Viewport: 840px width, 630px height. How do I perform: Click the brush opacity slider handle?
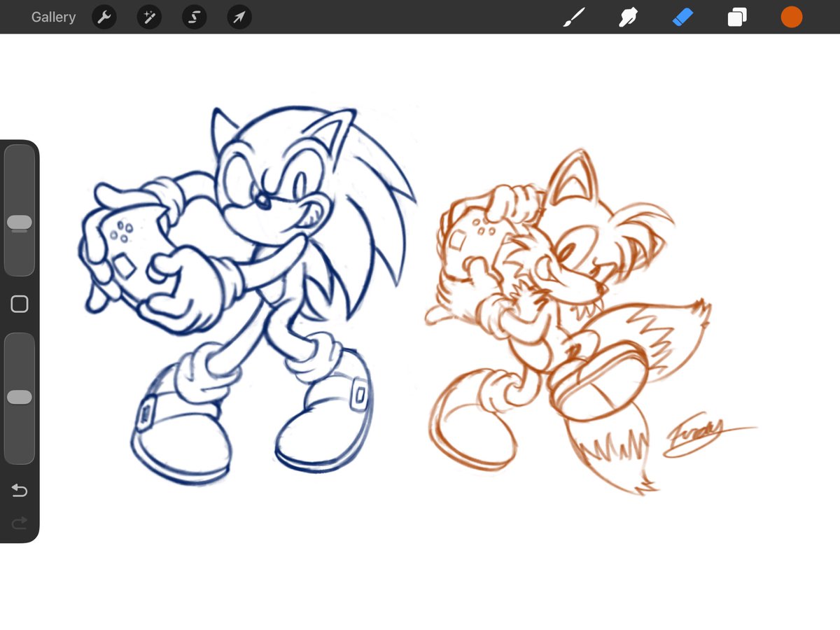(x=20, y=397)
